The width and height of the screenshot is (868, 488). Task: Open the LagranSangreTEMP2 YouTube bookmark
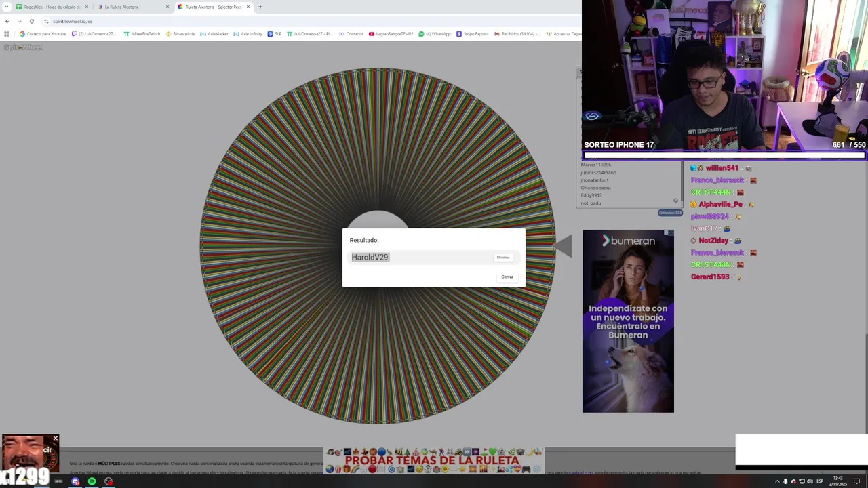pyautogui.click(x=391, y=34)
